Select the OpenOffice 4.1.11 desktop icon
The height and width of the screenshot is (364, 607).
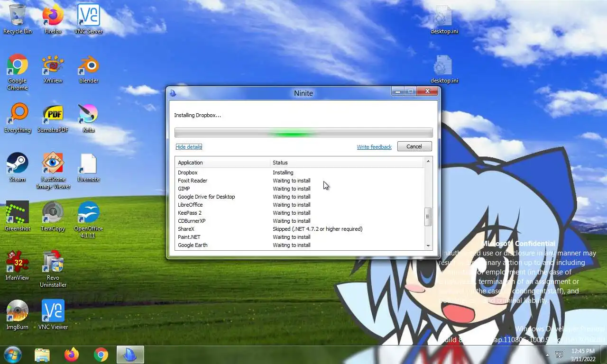pyautogui.click(x=88, y=220)
